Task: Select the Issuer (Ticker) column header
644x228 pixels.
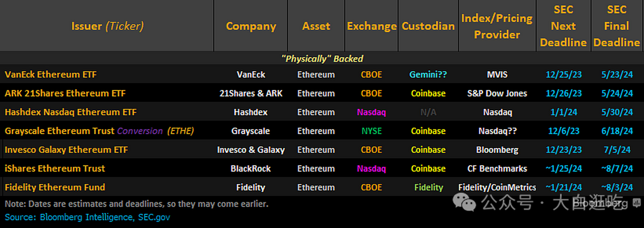Action: coord(108,26)
